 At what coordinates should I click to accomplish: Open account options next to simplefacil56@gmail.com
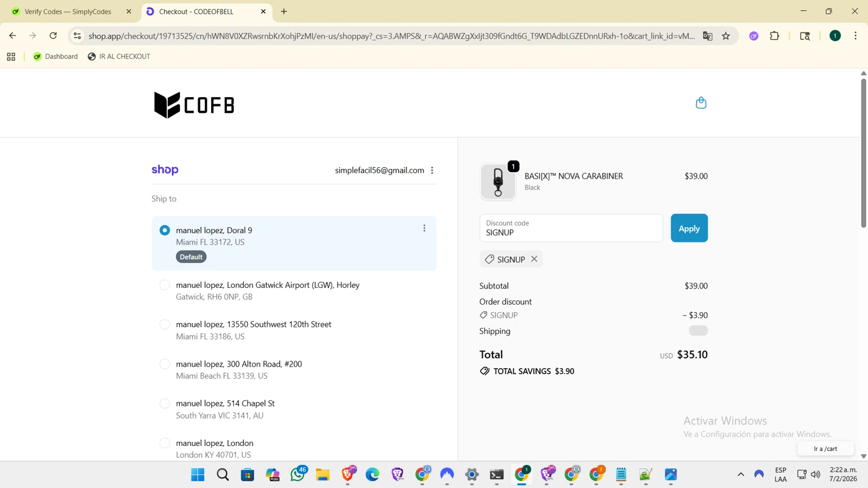(432, 171)
